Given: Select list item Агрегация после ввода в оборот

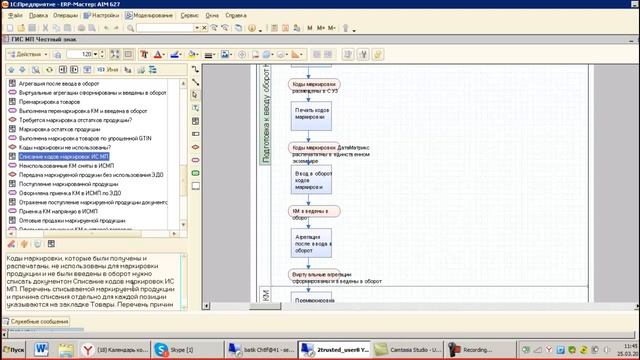Looking at the screenshot, I should pos(59,83).
